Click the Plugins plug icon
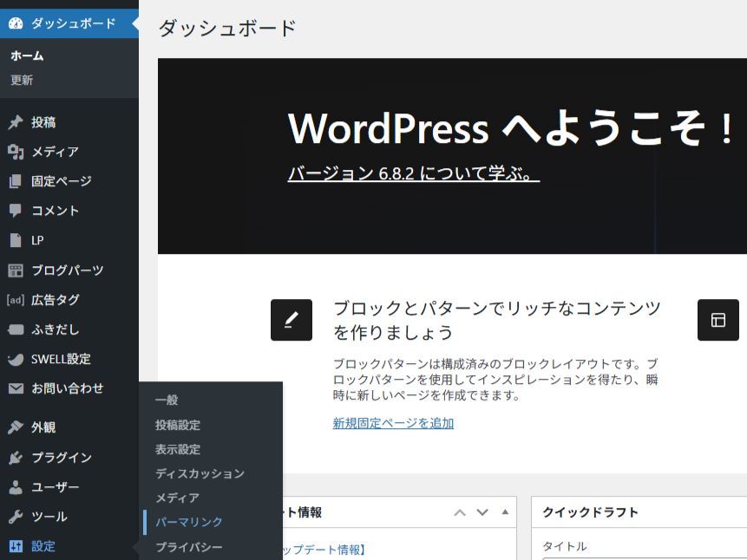The image size is (747, 560). tap(16, 458)
